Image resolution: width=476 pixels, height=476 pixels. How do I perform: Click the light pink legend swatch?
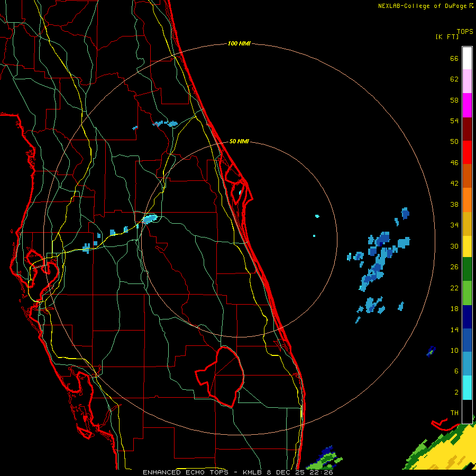click(x=467, y=81)
